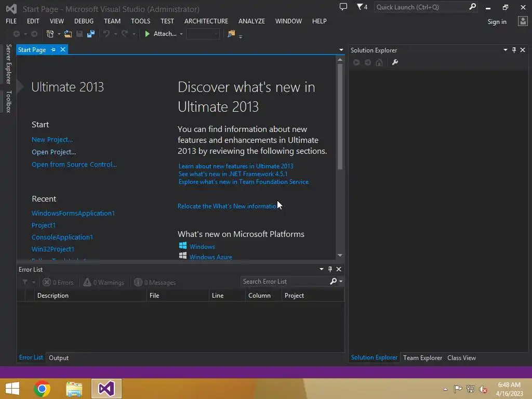Open the TOOLS menu
532x399 pixels.
[x=140, y=21]
